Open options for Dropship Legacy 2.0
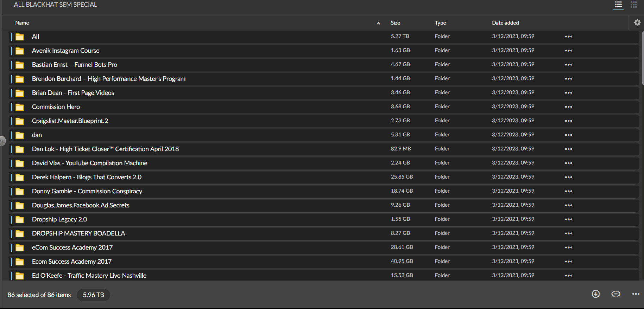The image size is (644, 309). 569,219
